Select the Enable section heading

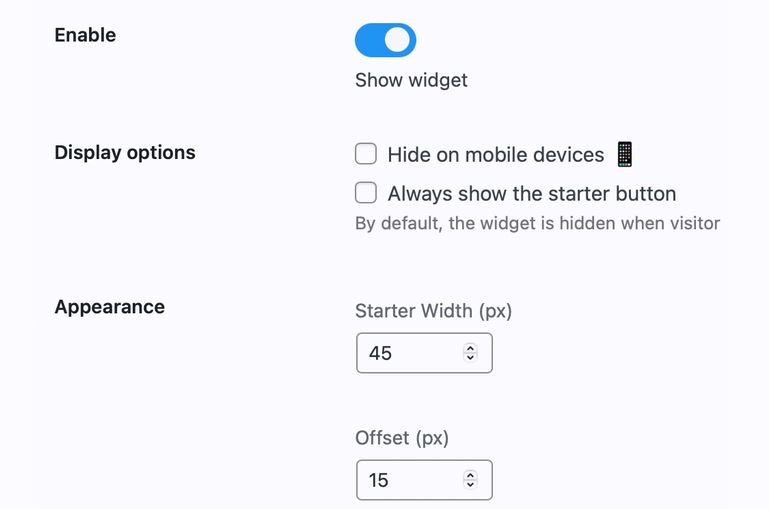pyautogui.click(x=85, y=35)
